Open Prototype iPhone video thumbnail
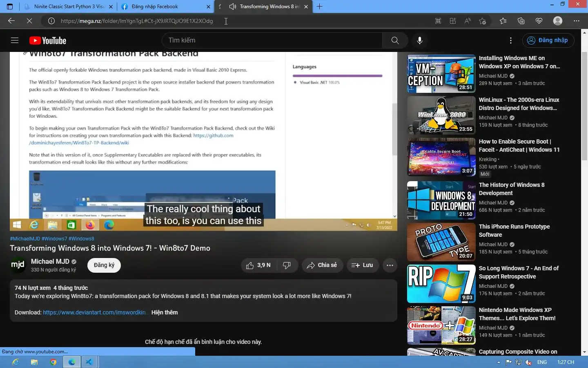 [441, 242]
